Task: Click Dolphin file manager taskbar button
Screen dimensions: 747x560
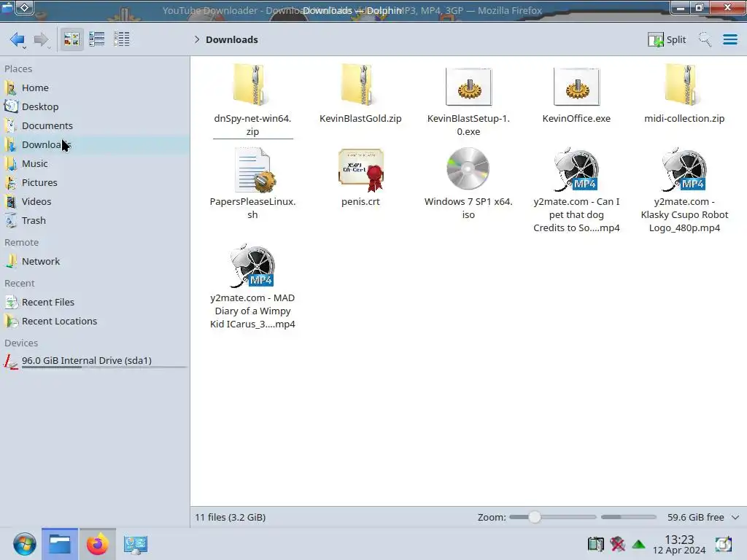Action: (x=60, y=544)
